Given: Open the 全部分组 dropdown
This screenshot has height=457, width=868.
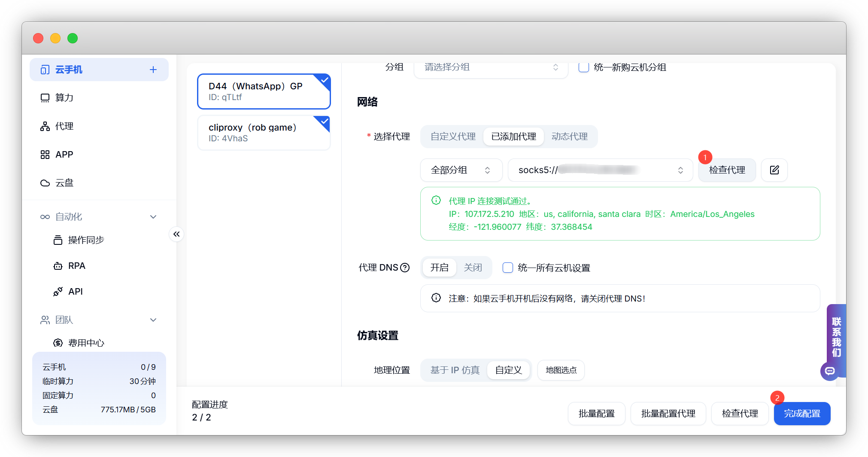Looking at the screenshot, I should point(461,170).
